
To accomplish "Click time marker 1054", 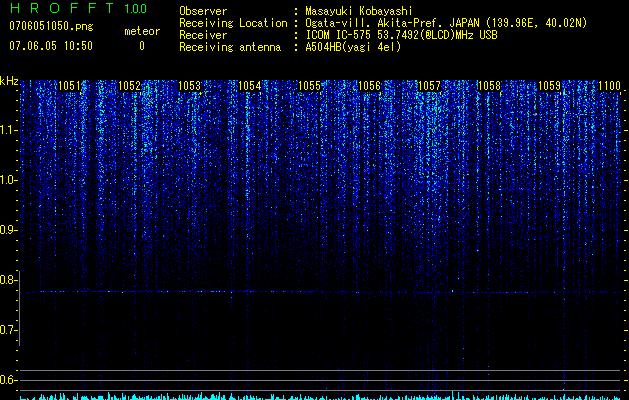I will pyautogui.click(x=250, y=86).
